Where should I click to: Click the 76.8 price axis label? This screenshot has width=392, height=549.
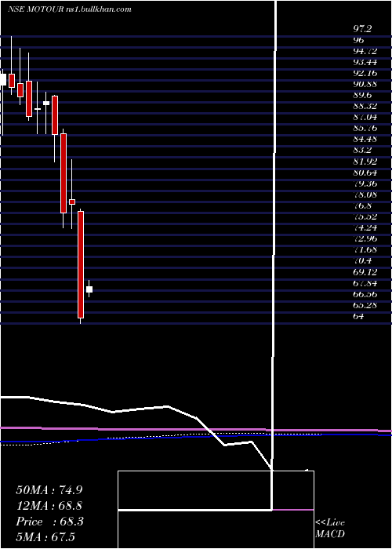pos(362,205)
